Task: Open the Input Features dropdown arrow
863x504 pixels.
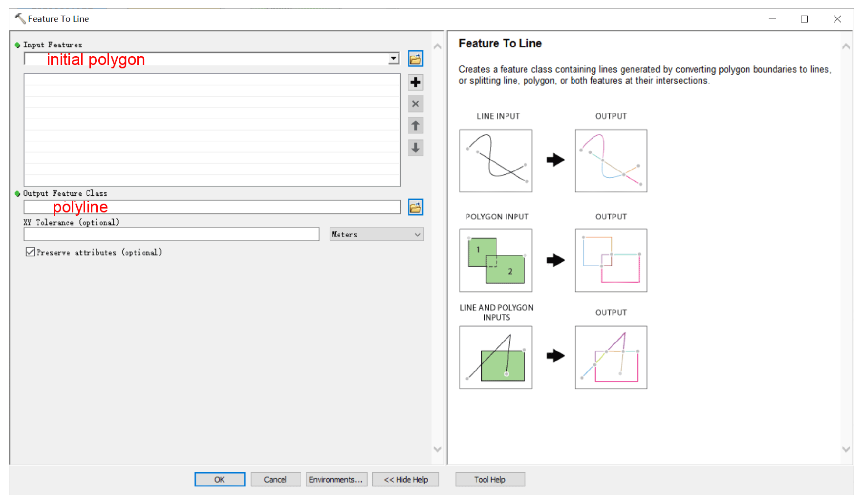Action: tap(393, 59)
